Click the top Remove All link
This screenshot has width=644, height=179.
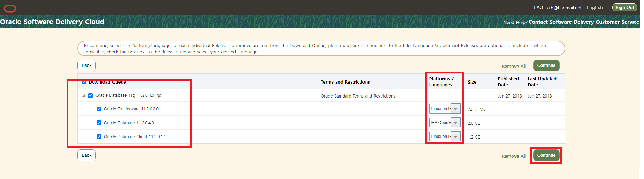tap(514, 66)
